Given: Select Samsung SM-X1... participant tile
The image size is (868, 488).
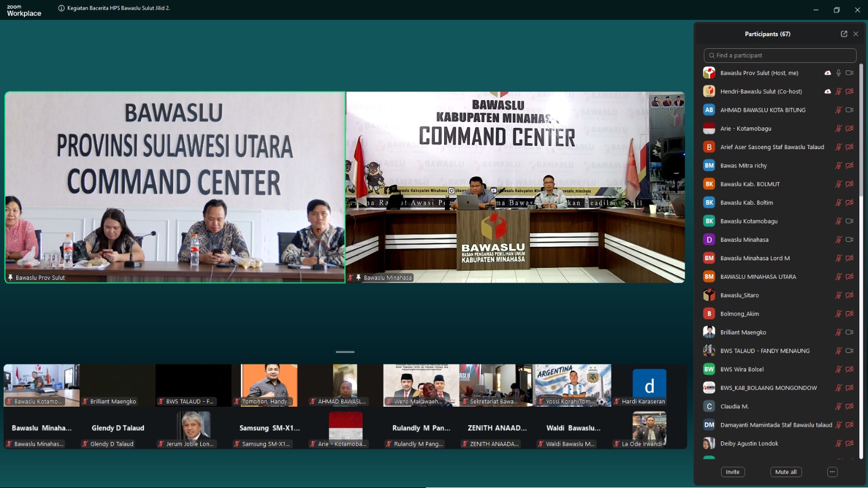Looking at the screenshot, I should click(270, 428).
